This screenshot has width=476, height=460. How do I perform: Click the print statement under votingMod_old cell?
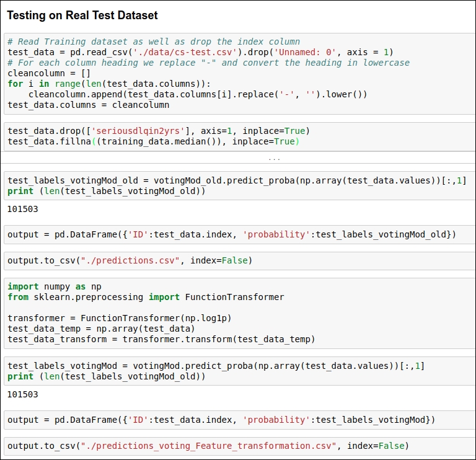point(107,191)
